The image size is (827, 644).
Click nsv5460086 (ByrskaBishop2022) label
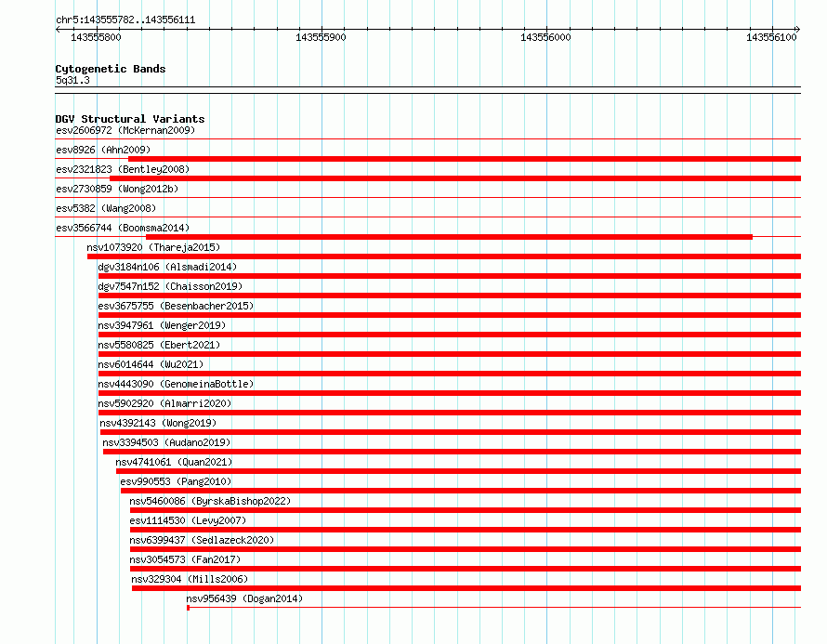(x=210, y=501)
